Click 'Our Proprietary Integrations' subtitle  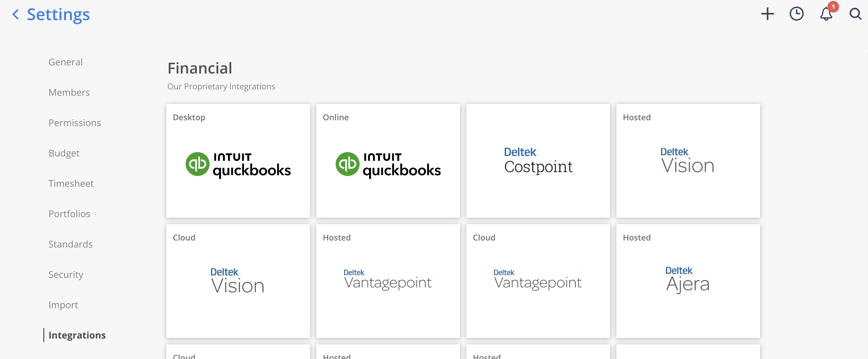[x=221, y=87]
